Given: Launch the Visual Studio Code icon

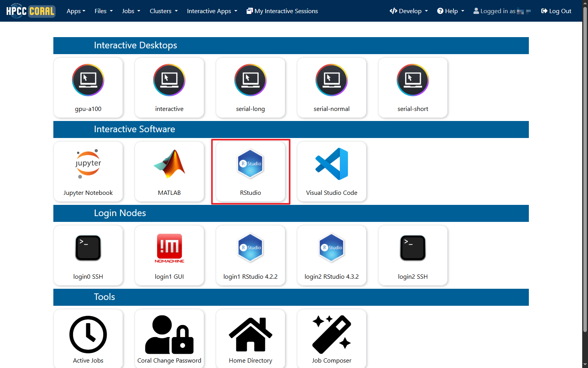Looking at the screenshot, I should pos(332,164).
